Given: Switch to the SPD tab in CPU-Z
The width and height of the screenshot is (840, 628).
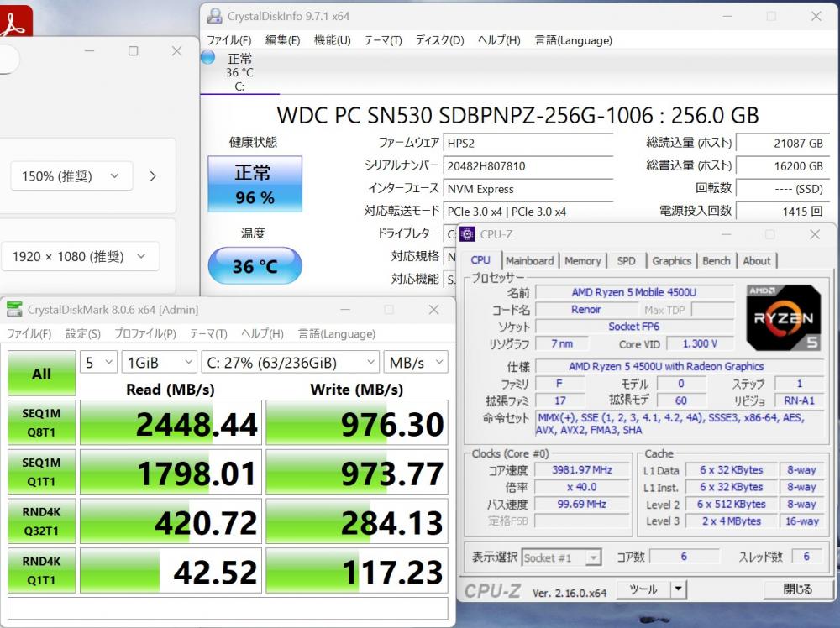Looking at the screenshot, I should click(x=626, y=261).
